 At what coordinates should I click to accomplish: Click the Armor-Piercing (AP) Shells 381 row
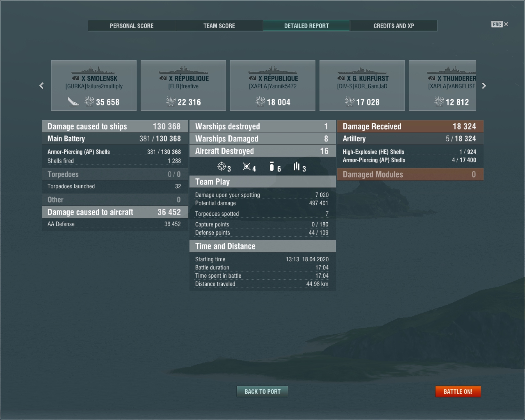(x=115, y=152)
